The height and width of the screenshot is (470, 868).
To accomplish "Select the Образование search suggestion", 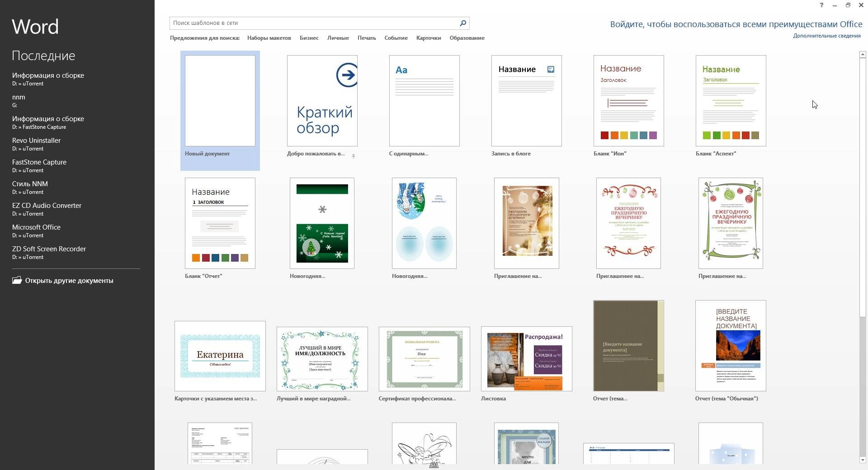I will [467, 38].
